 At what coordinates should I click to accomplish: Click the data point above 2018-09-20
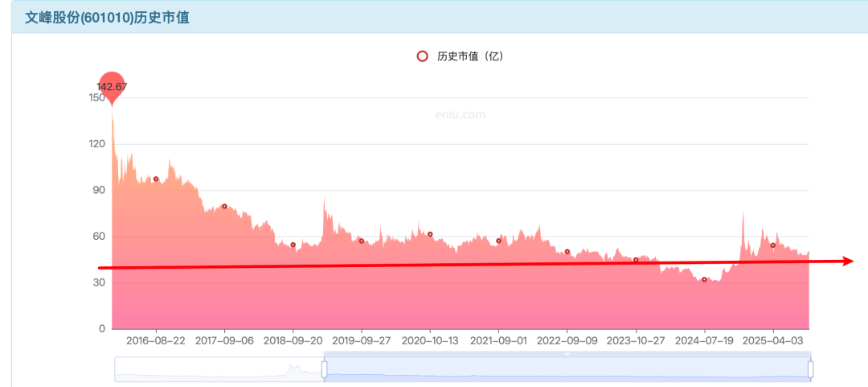click(293, 245)
